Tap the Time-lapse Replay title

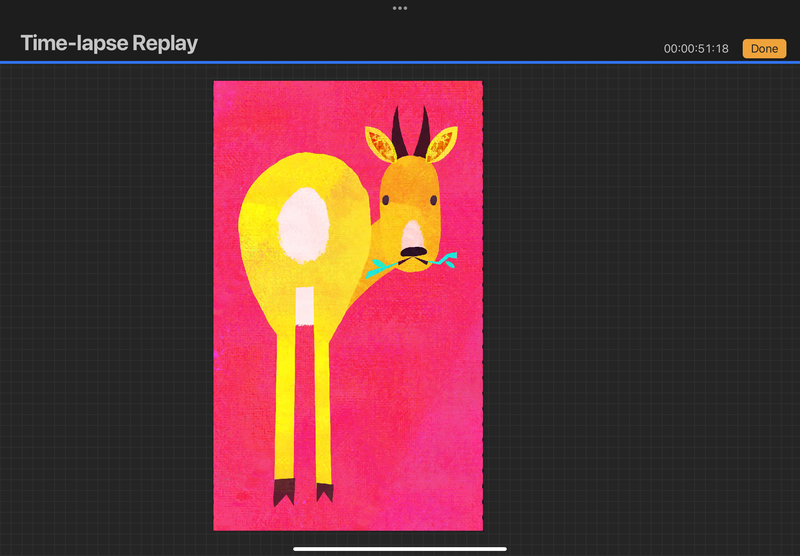click(109, 43)
